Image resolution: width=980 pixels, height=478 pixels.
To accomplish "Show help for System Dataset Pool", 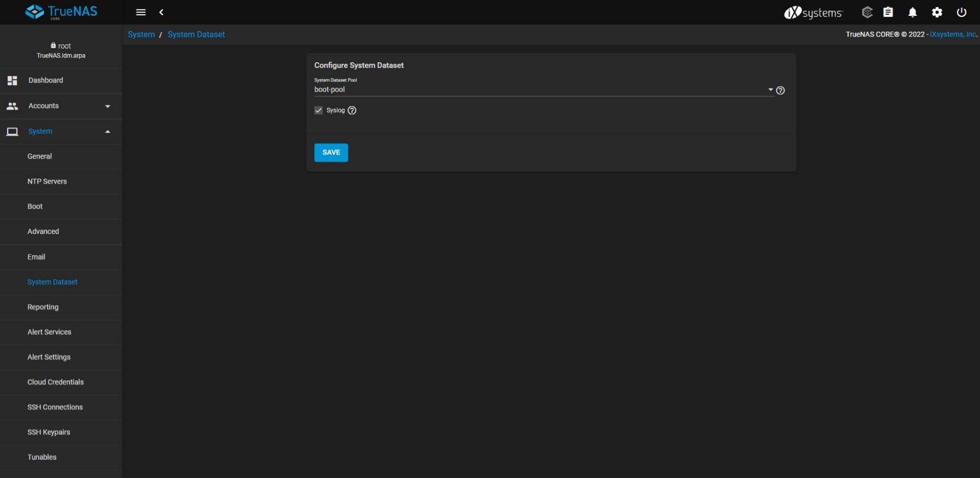I will 781,91.
